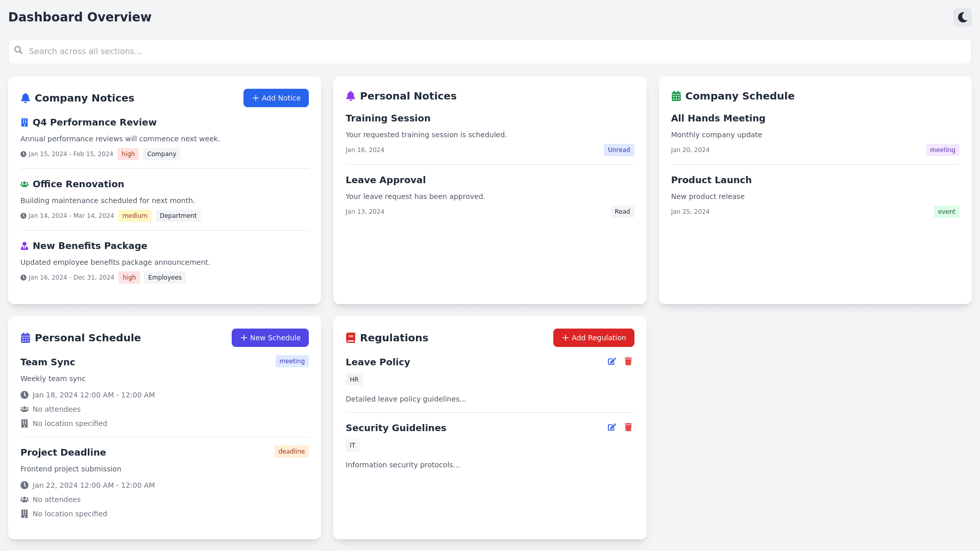Open the Office Renovation notice title

[78, 184]
